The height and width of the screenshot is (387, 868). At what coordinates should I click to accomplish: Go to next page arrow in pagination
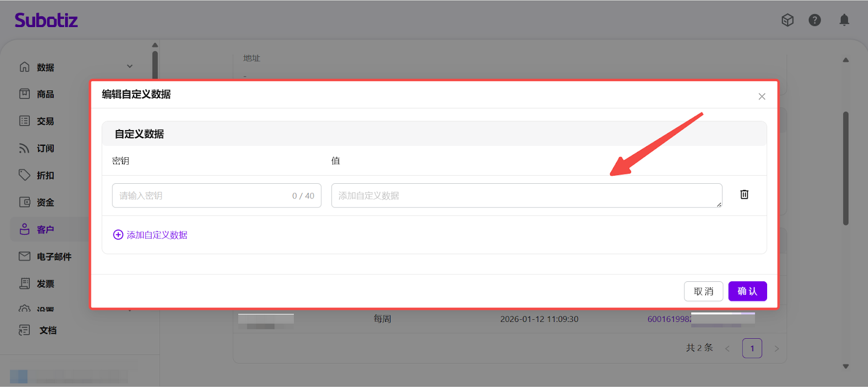click(776, 349)
